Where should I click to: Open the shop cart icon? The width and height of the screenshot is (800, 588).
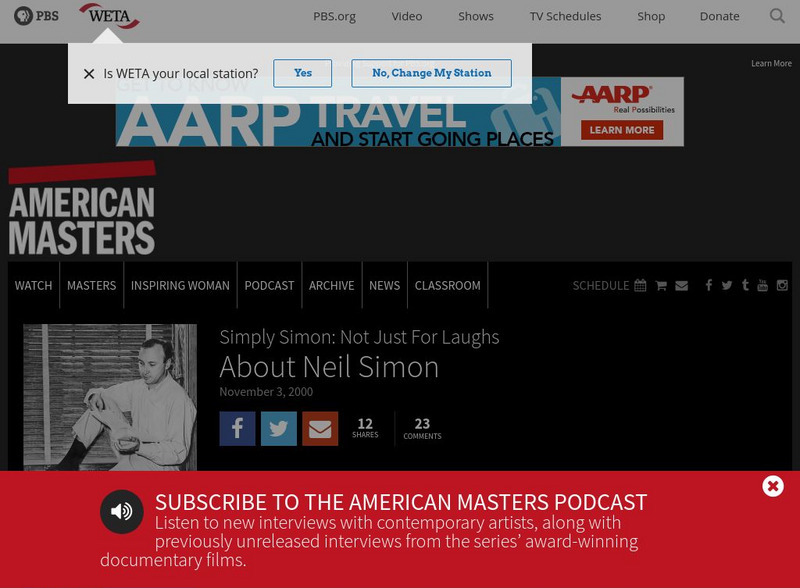pos(661,285)
